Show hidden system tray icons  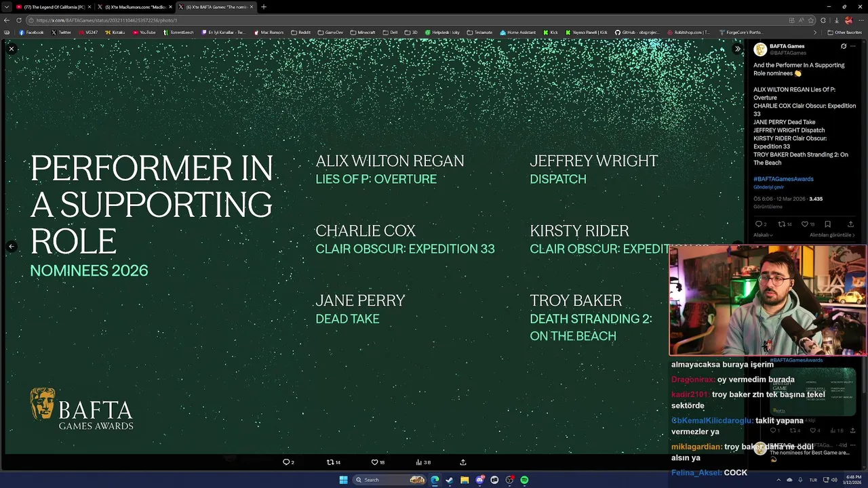[778, 480]
